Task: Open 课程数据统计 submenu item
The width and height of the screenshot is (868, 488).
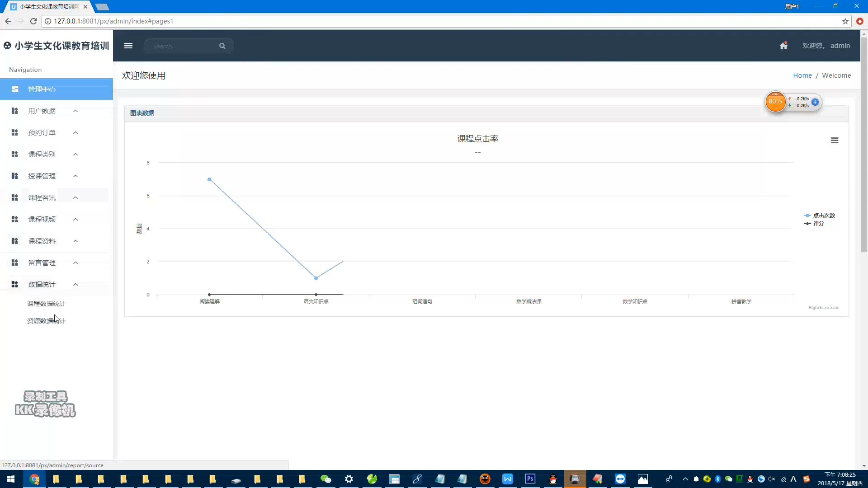Action: tap(46, 304)
